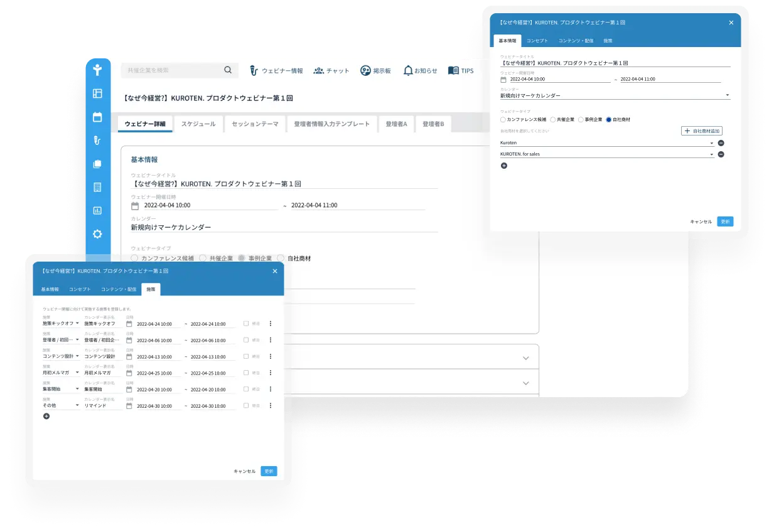This screenshot has height=532, width=774.
Task: Click the search magnifier icon
Action: click(x=228, y=70)
